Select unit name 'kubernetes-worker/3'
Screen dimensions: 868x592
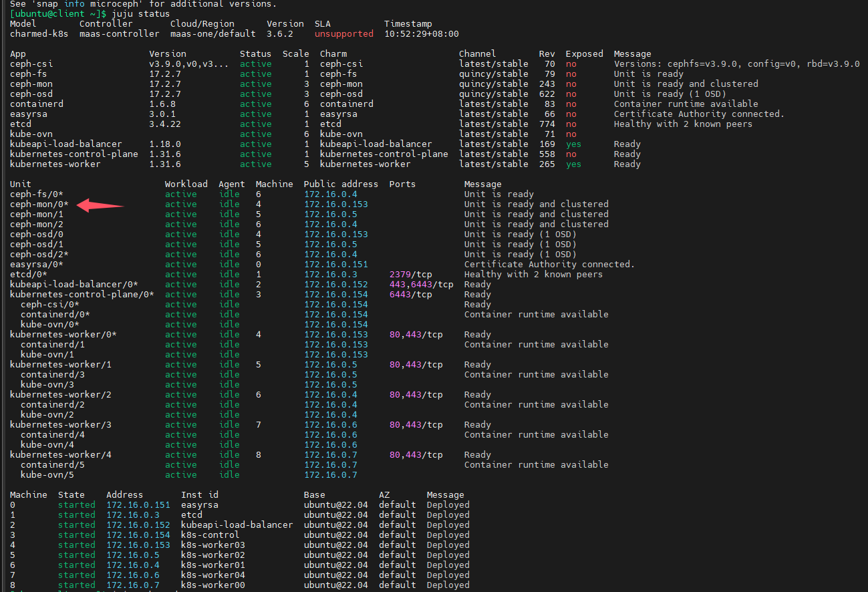(x=61, y=425)
